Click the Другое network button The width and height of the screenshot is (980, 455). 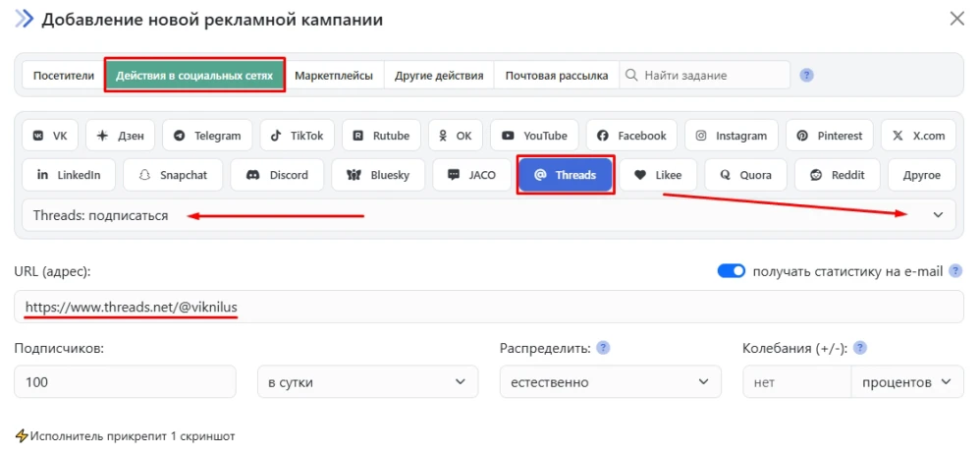pos(921,175)
